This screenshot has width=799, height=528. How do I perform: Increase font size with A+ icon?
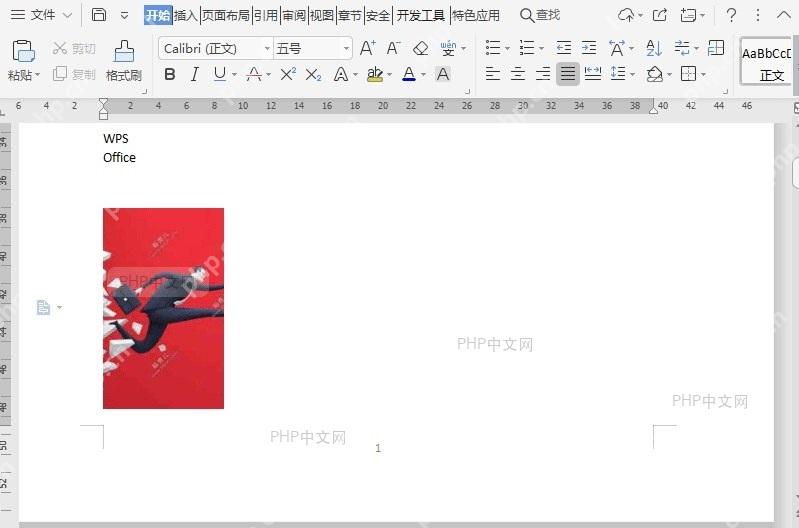click(x=367, y=48)
